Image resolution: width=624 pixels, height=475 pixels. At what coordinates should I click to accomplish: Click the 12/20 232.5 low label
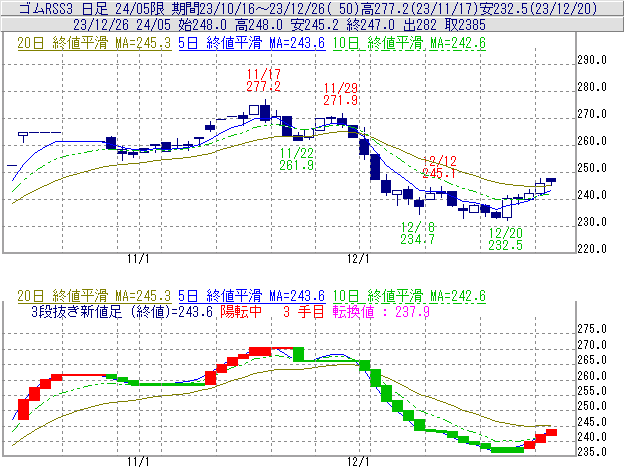point(505,239)
